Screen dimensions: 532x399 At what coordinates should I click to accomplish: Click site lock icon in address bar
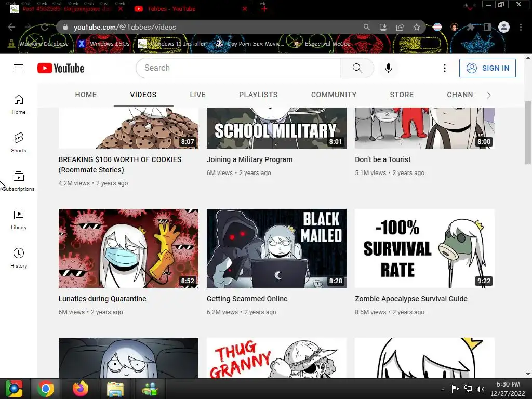pos(65,27)
